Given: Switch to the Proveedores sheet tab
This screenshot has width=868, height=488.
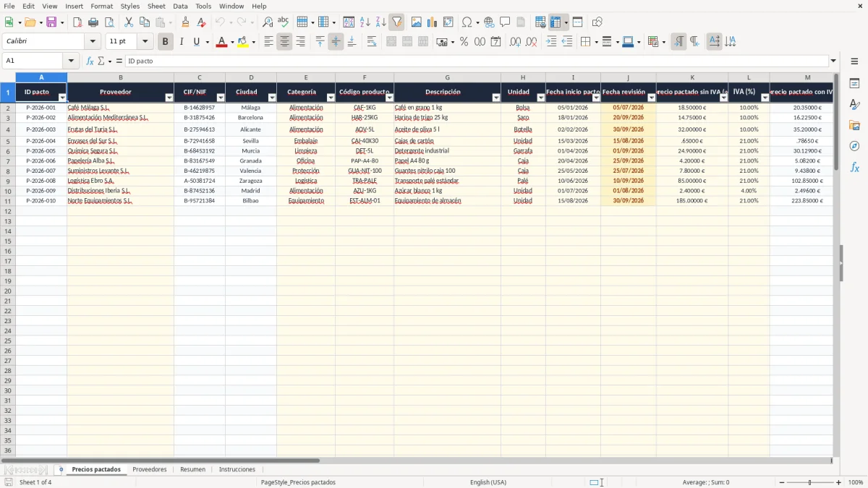Looking at the screenshot, I should pyautogui.click(x=150, y=469).
